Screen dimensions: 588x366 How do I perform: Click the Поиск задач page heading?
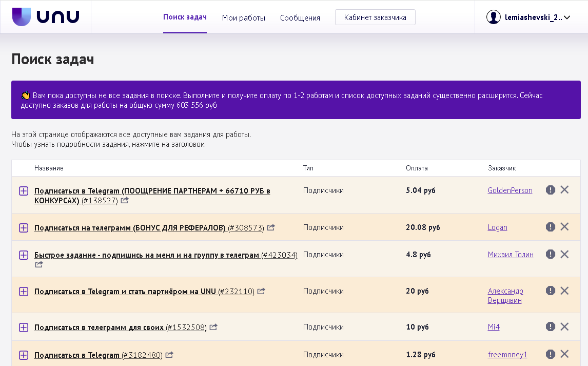coord(52,59)
